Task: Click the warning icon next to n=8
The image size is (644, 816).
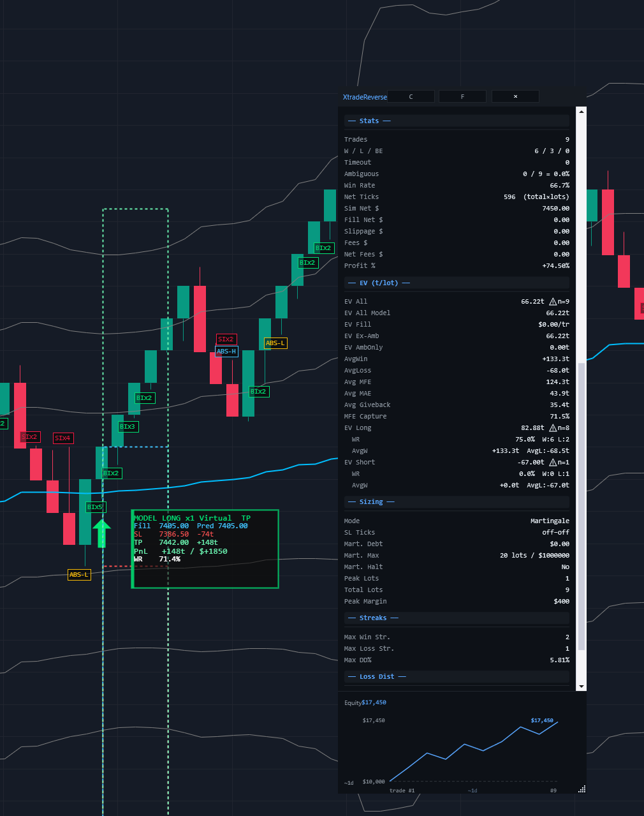Action: click(553, 427)
